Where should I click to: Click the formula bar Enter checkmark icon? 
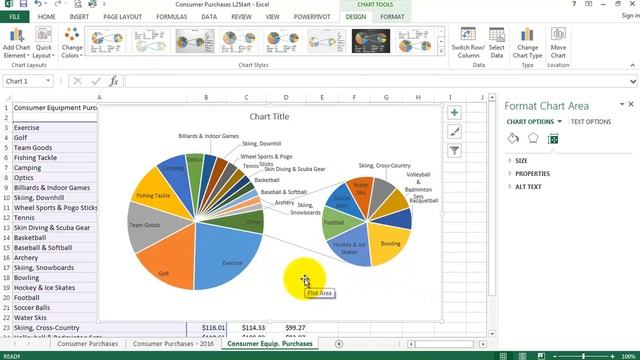click(96, 81)
